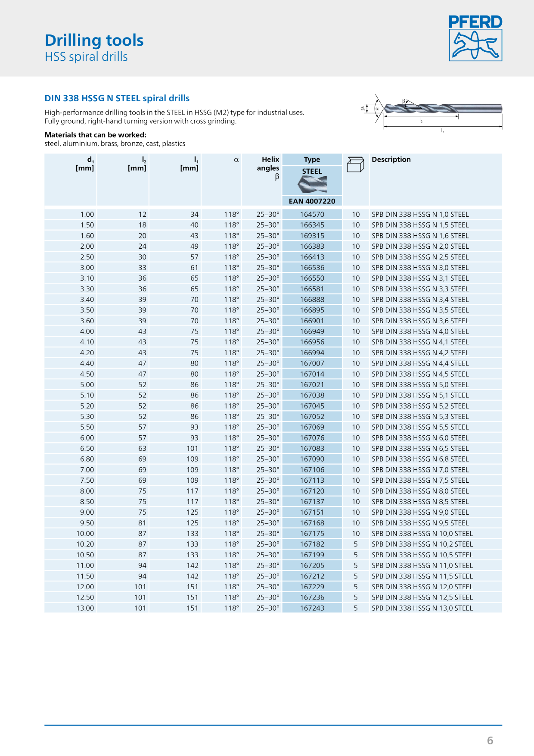The height and width of the screenshot is (756, 534).
Task: Click EAN code 166888
Action: pos(312,300)
